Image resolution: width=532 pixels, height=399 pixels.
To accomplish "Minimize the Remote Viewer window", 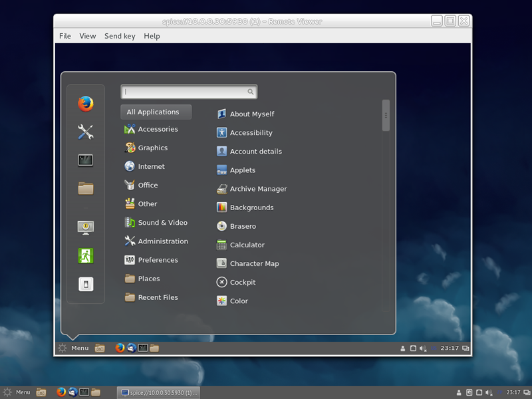I will (437, 21).
